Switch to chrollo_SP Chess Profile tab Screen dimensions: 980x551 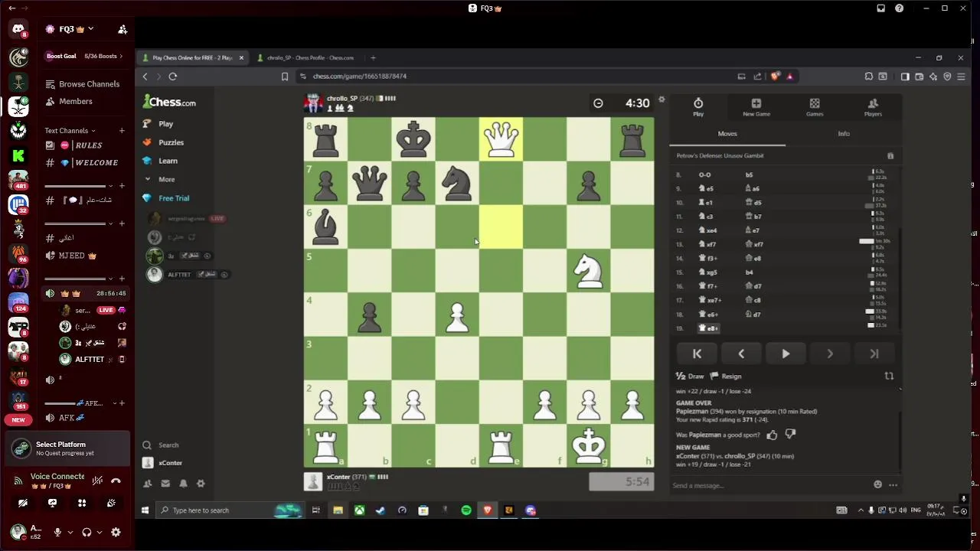(309, 58)
